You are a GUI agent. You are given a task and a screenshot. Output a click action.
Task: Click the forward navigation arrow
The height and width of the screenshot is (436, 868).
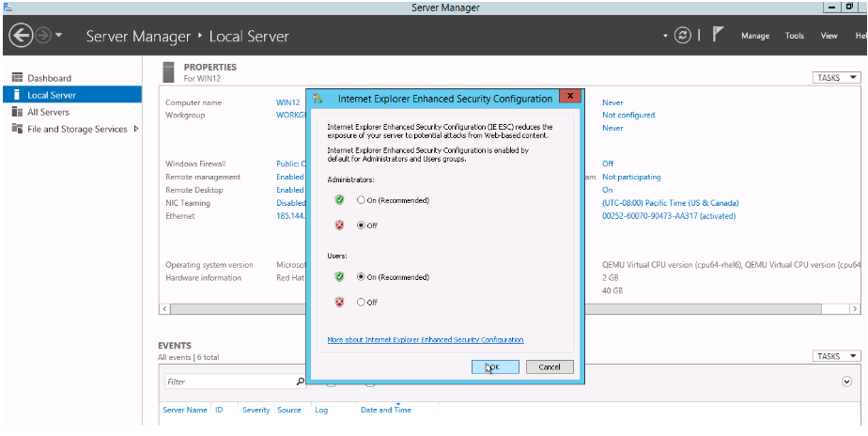pos(42,36)
